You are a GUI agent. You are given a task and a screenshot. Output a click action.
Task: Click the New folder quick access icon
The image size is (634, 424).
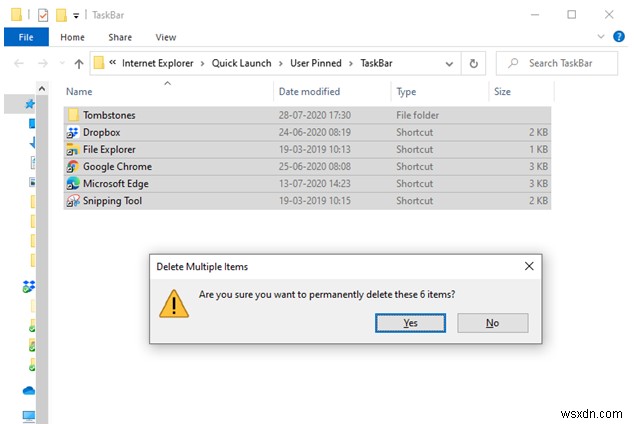coord(61,15)
